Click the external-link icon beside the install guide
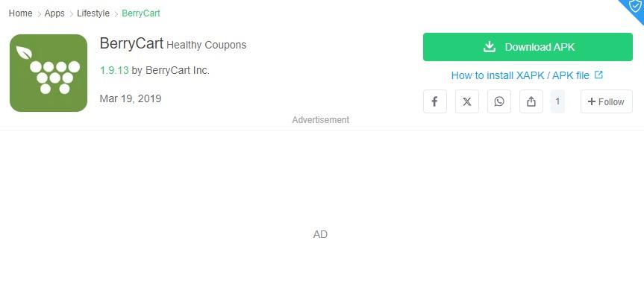The image size is (644, 308). pos(598,75)
